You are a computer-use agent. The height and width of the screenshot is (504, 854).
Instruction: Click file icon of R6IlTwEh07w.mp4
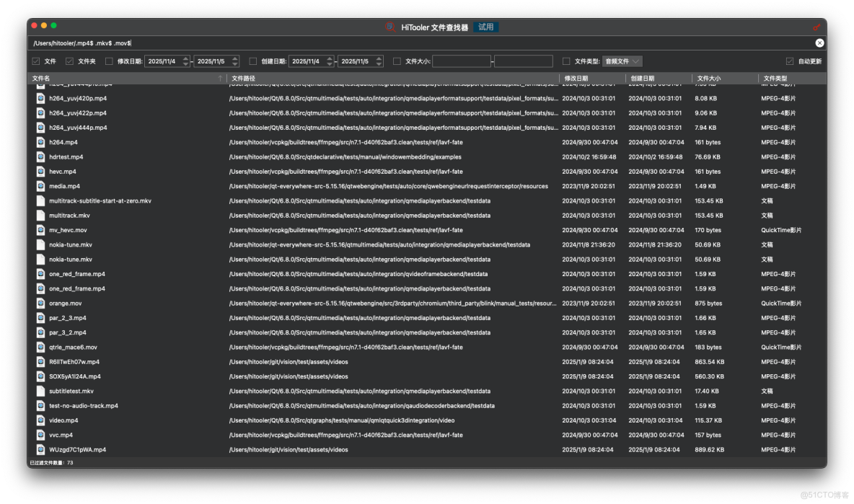pos(40,362)
